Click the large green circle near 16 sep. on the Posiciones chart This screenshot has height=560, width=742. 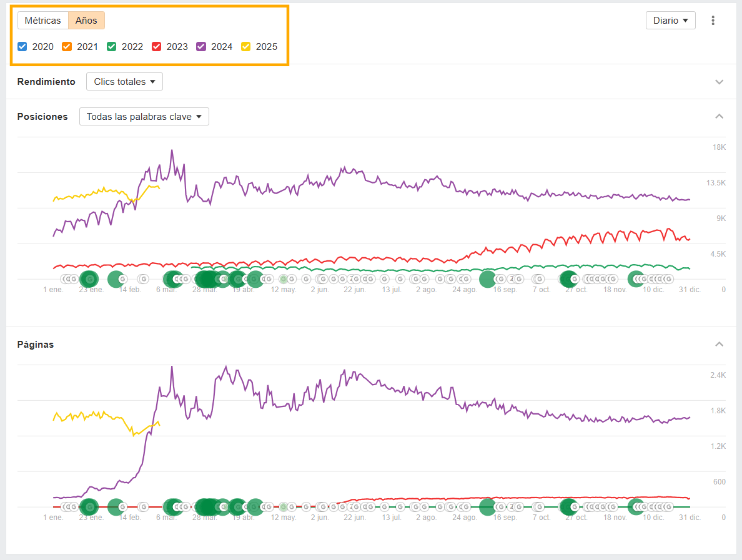pyautogui.click(x=488, y=279)
